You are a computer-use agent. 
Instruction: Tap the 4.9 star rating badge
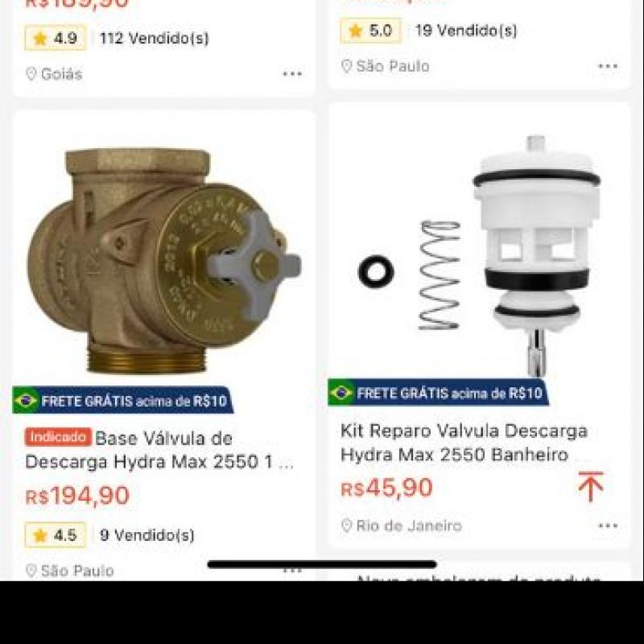point(56,38)
